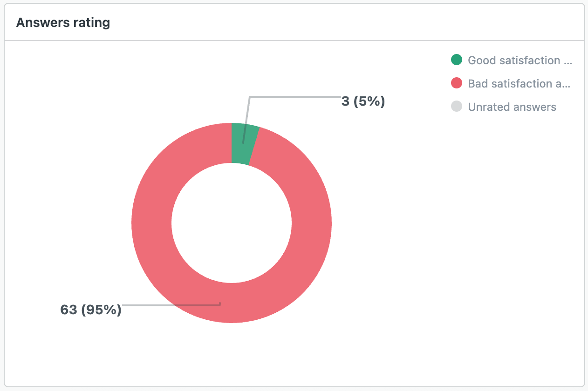The height and width of the screenshot is (391, 588).
Task: Click the green Good satisfaction legend dot
Action: pyautogui.click(x=457, y=60)
